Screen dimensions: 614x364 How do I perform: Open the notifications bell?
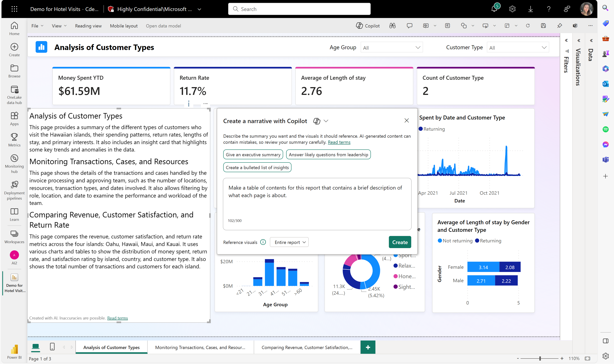click(494, 9)
